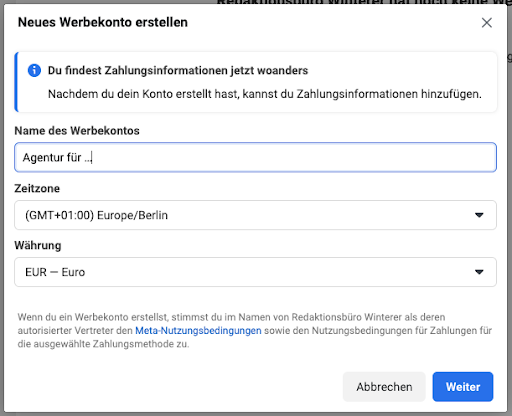Click the notice heading 'Du findest Zahlungsinformationen jetzt woanders'
Viewport: 512px width, 416px height.
178,70
